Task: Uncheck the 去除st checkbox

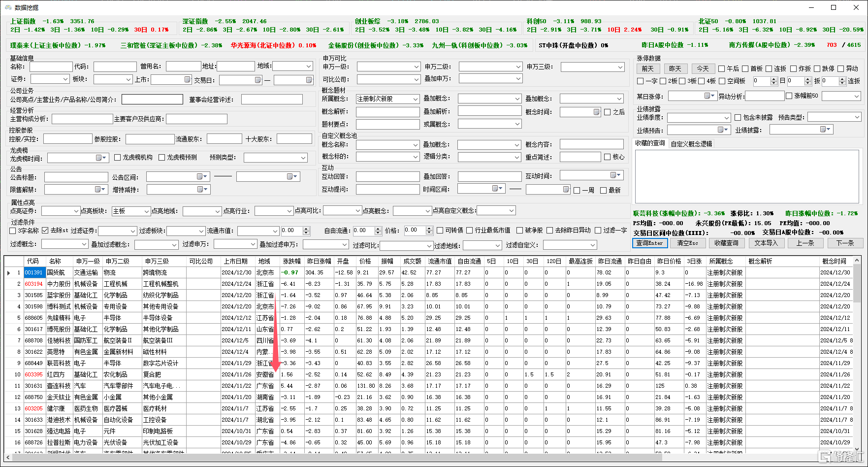Action: (45, 231)
